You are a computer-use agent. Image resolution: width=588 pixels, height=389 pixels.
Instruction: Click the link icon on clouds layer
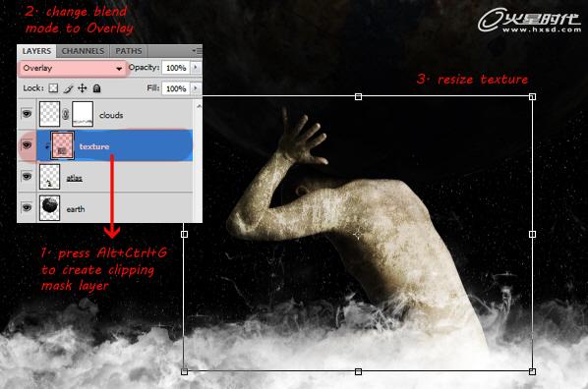click(66, 114)
